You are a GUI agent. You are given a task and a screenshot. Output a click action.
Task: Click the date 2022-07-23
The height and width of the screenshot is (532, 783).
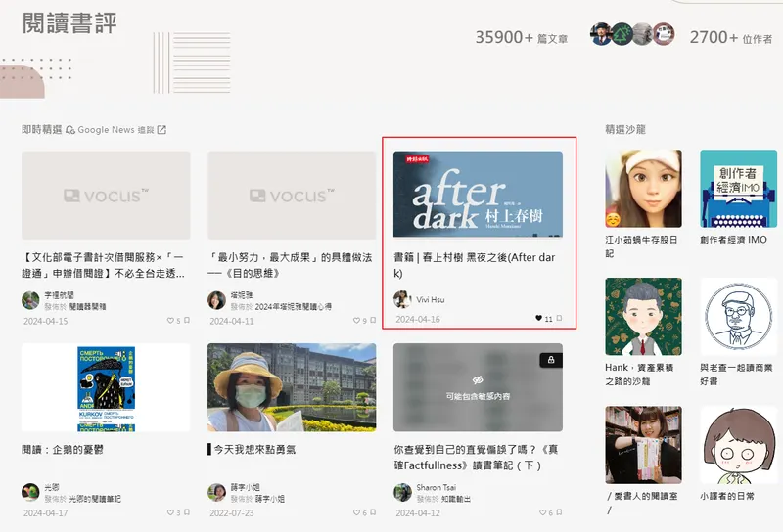[x=232, y=512]
